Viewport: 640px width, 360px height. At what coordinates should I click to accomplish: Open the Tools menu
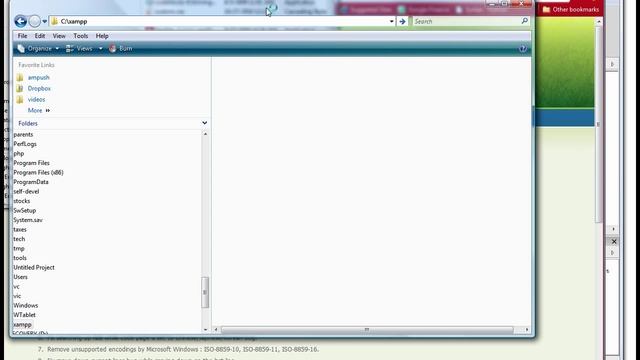click(80, 36)
